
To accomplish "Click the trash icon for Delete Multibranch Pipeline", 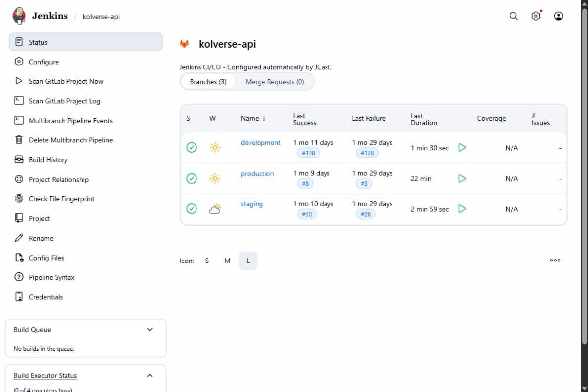I will point(19,139).
